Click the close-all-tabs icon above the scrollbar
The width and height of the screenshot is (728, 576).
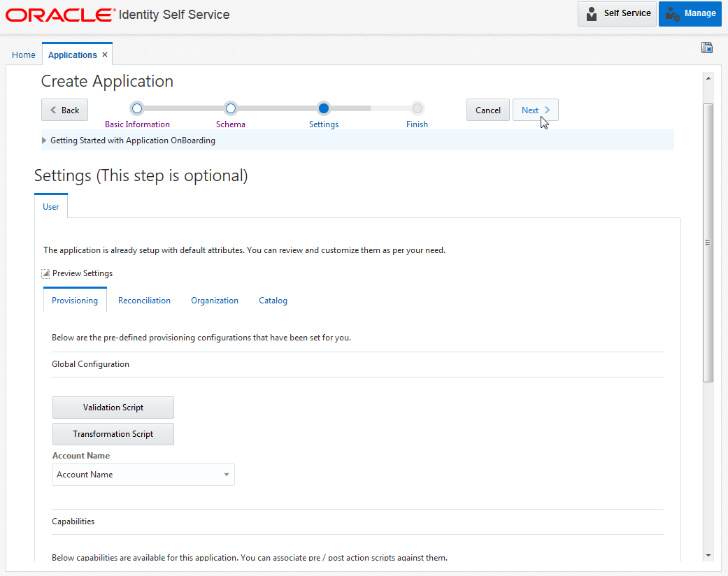pyautogui.click(x=706, y=48)
